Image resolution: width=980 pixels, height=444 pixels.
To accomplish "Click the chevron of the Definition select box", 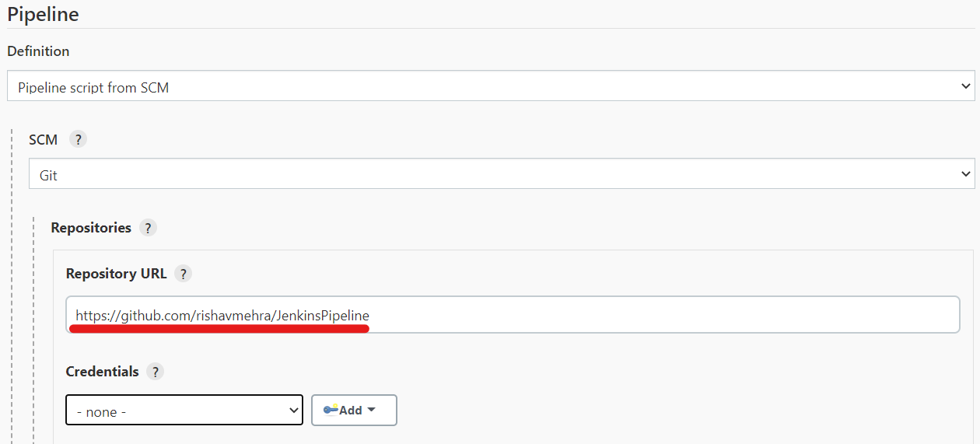I will coord(965,86).
